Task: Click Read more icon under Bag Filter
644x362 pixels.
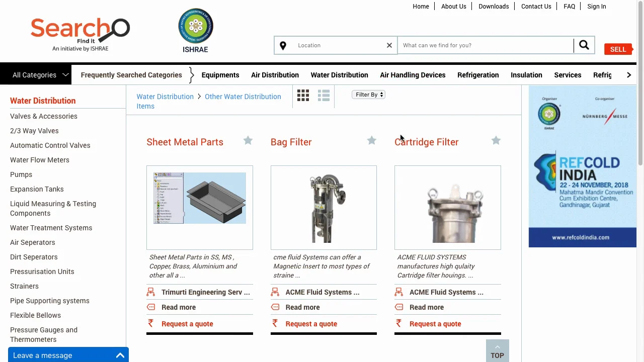Action: [275, 307]
